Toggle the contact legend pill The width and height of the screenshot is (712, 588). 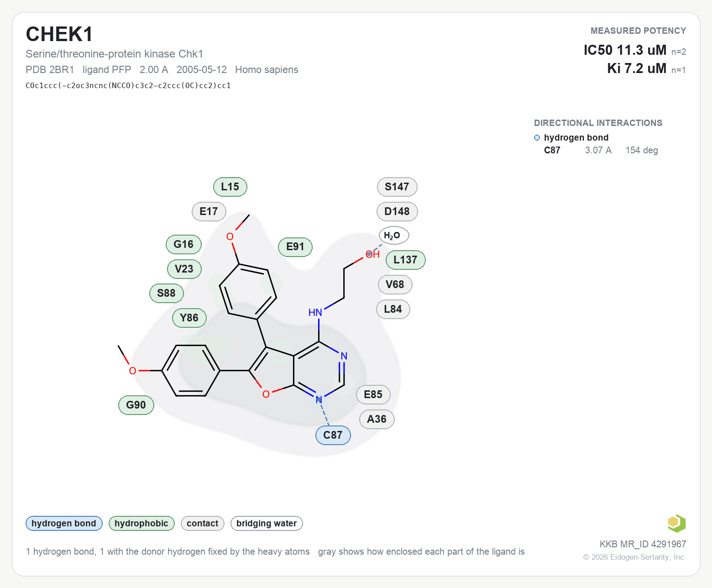[x=203, y=523]
